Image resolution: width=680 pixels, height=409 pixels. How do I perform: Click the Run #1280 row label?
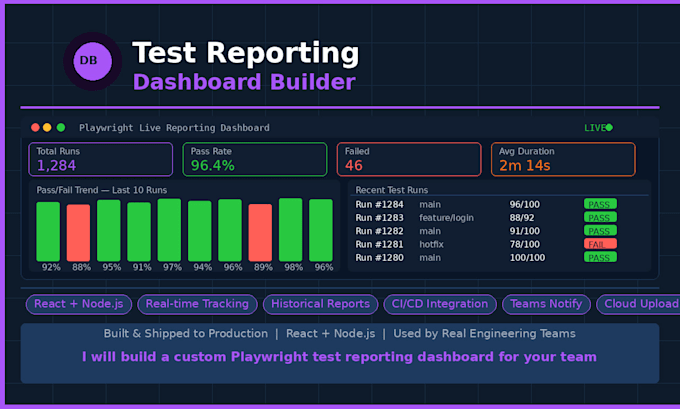(379, 258)
